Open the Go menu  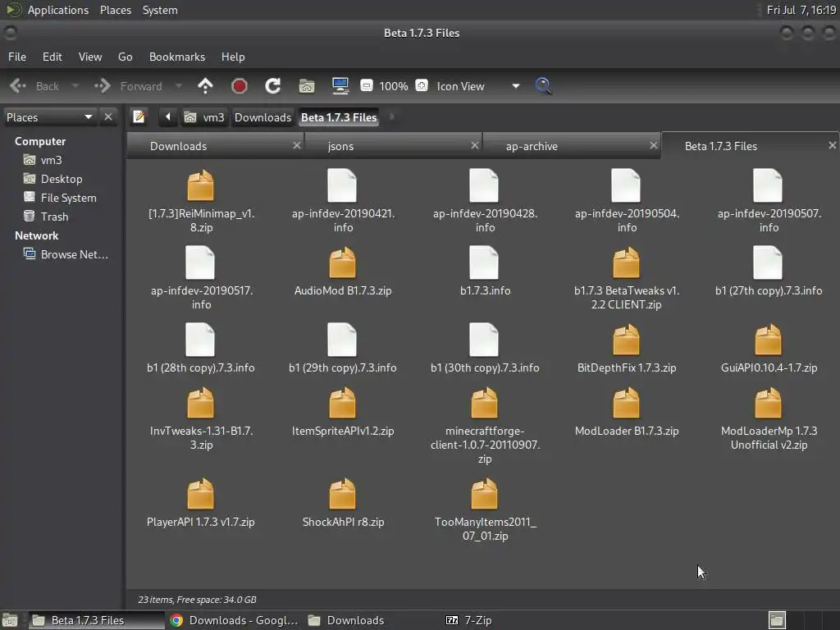pos(126,57)
